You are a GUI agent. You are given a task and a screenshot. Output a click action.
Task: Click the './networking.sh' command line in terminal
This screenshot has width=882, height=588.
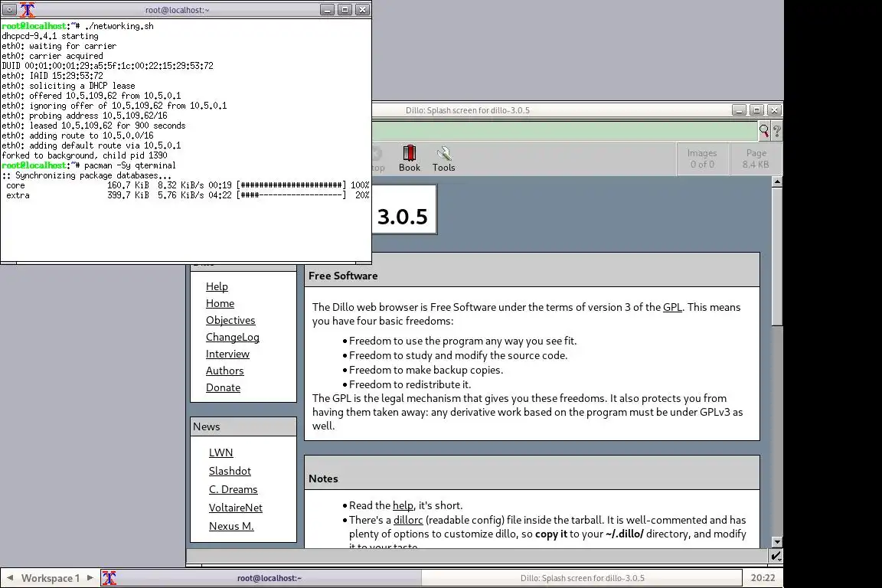[x=119, y=26]
